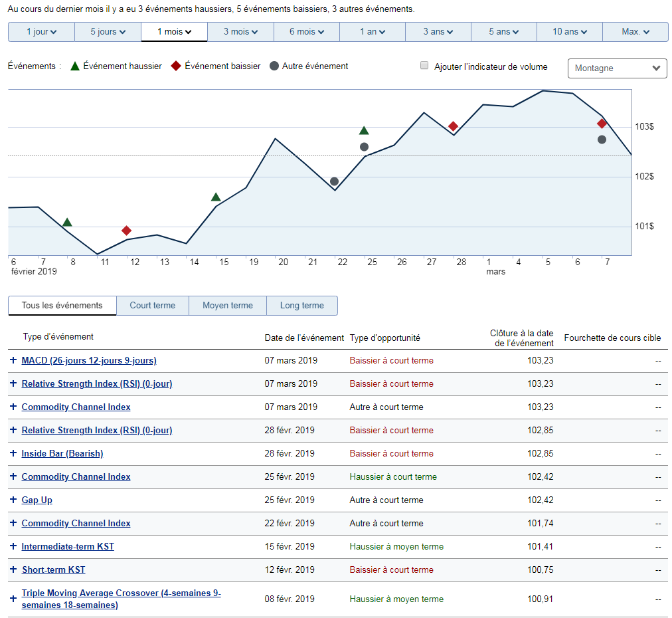Click the closing value 101,74

pyautogui.click(x=540, y=523)
